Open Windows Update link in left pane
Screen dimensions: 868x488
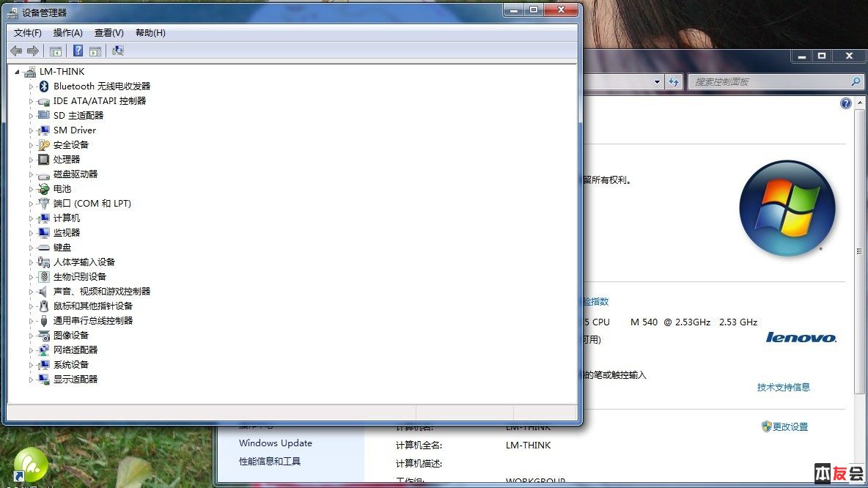(275, 443)
